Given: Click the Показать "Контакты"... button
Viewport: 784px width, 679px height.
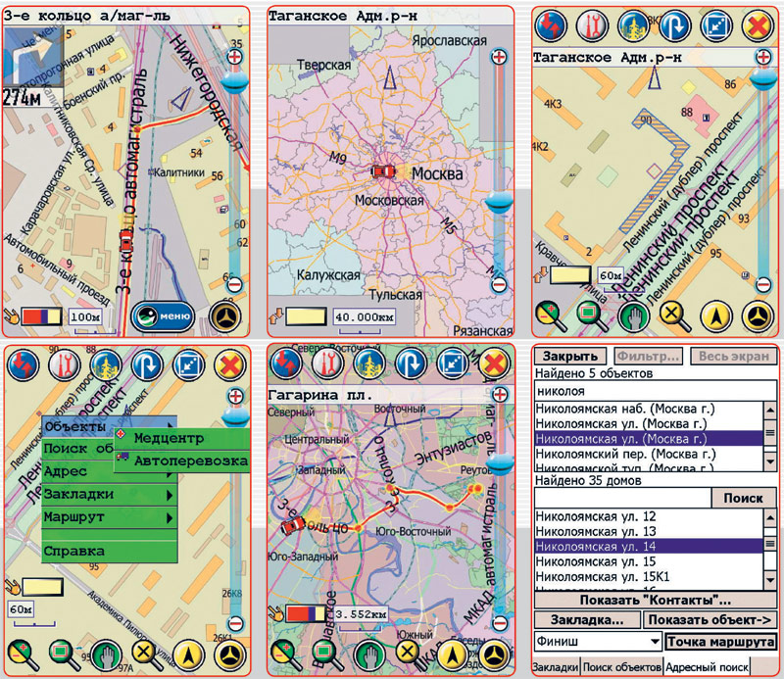Looking at the screenshot, I should click(x=656, y=600).
